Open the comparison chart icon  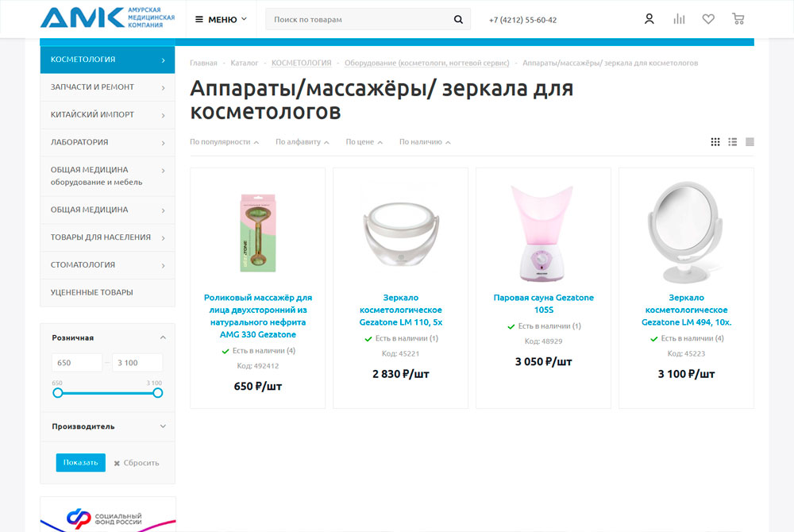[679, 19]
